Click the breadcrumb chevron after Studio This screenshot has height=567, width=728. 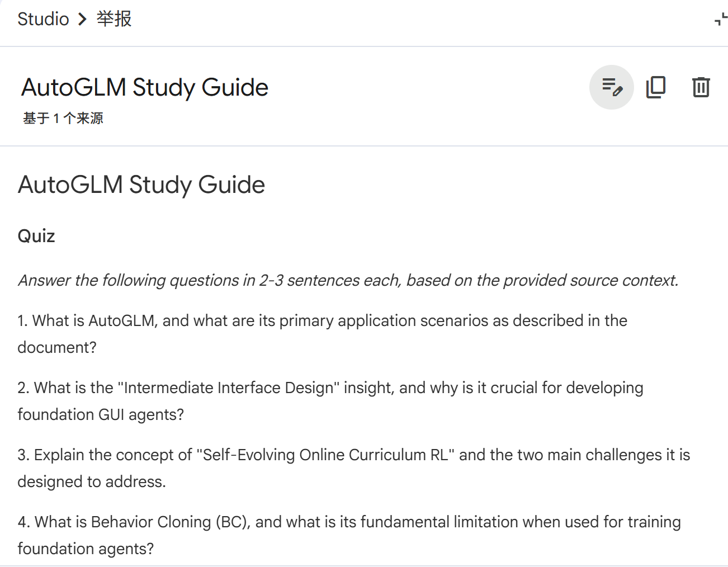point(83,19)
